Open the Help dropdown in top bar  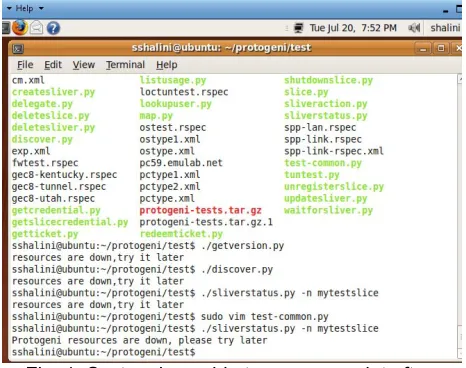coord(29,8)
